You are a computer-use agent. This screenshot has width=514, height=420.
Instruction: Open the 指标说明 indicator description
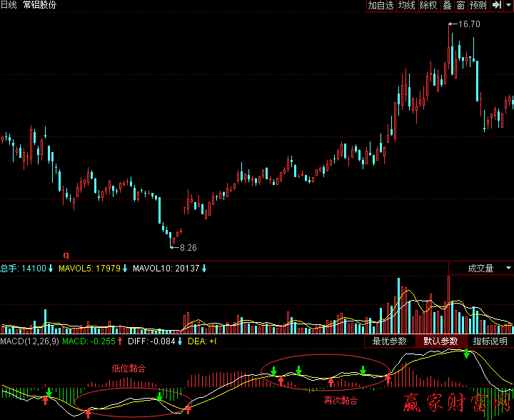490,341
